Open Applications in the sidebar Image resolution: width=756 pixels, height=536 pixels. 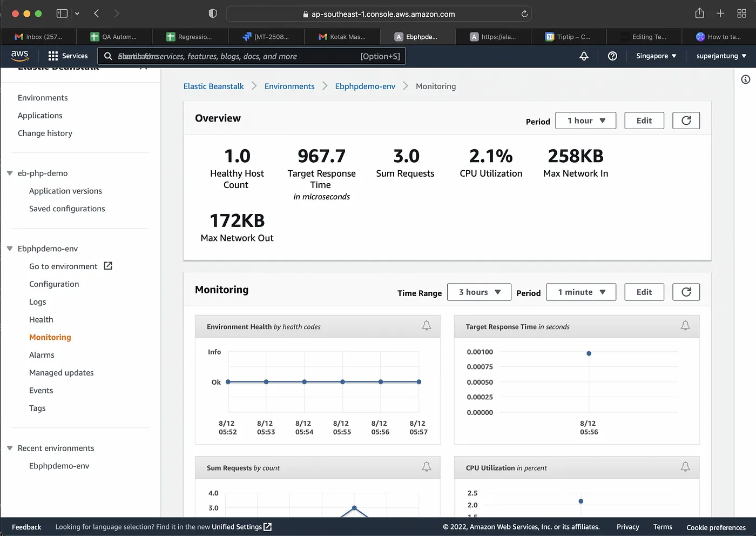(x=40, y=116)
